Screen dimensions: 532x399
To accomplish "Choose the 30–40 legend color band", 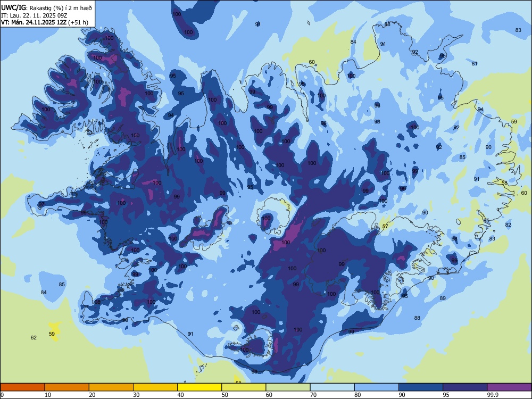I will click(x=155, y=387).
